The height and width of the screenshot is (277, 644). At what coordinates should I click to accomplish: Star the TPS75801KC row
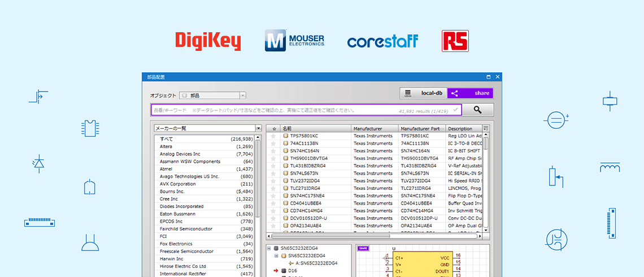coord(273,136)
